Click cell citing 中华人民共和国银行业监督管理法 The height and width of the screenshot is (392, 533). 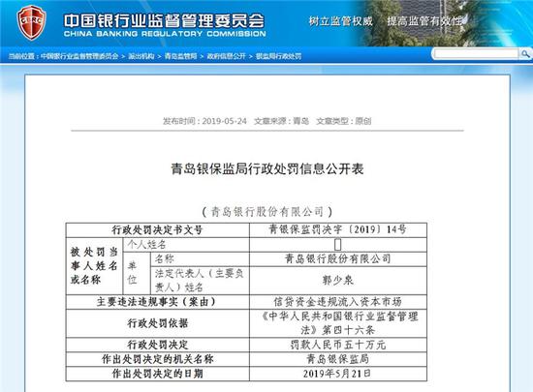point(338,323)
